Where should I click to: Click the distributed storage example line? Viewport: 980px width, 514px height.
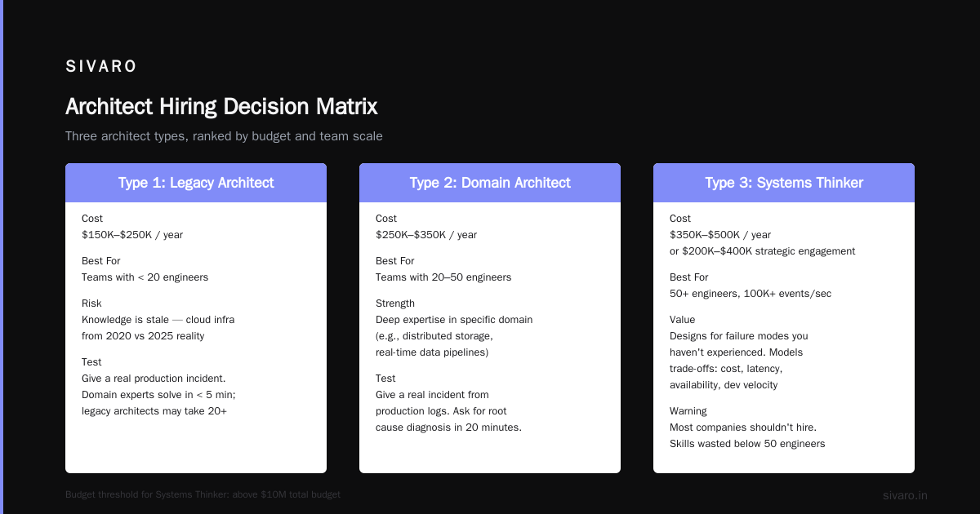tap(434, 336)
